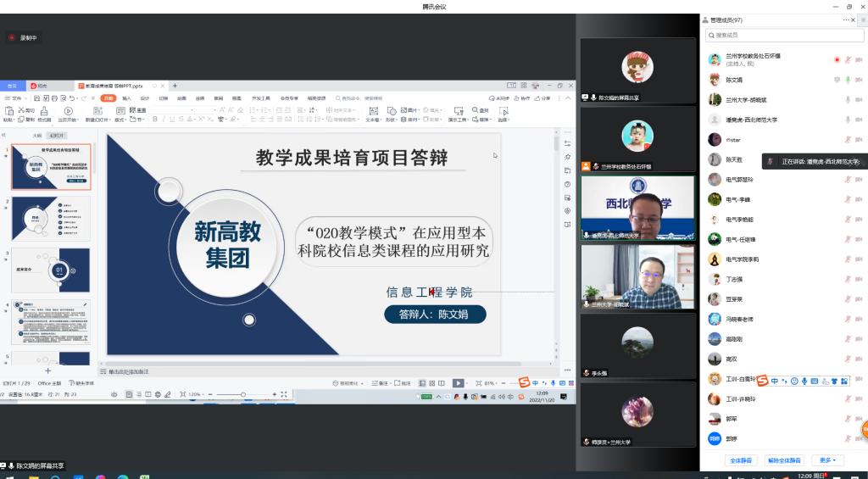Select member 电气-任继臻 in the list
This screenshot has height=479, width=868.
coord(740,239)
